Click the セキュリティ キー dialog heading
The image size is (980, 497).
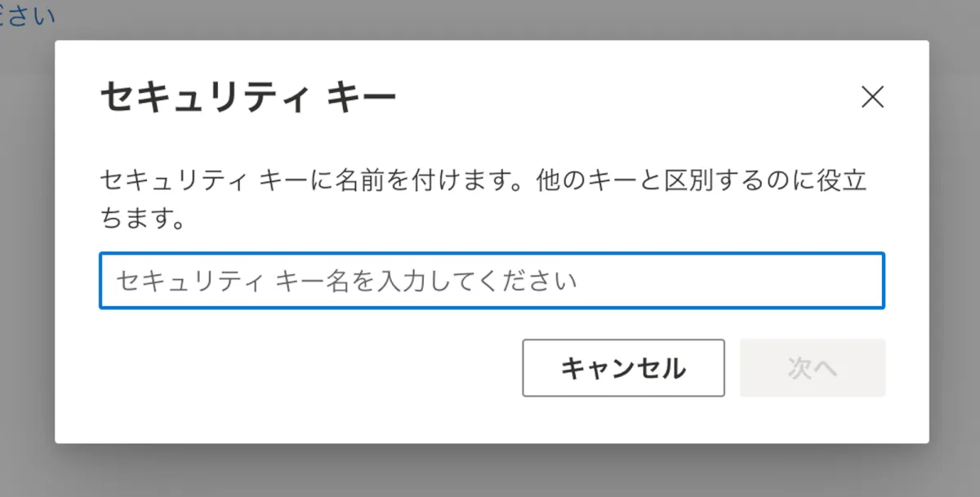point(247,99)
